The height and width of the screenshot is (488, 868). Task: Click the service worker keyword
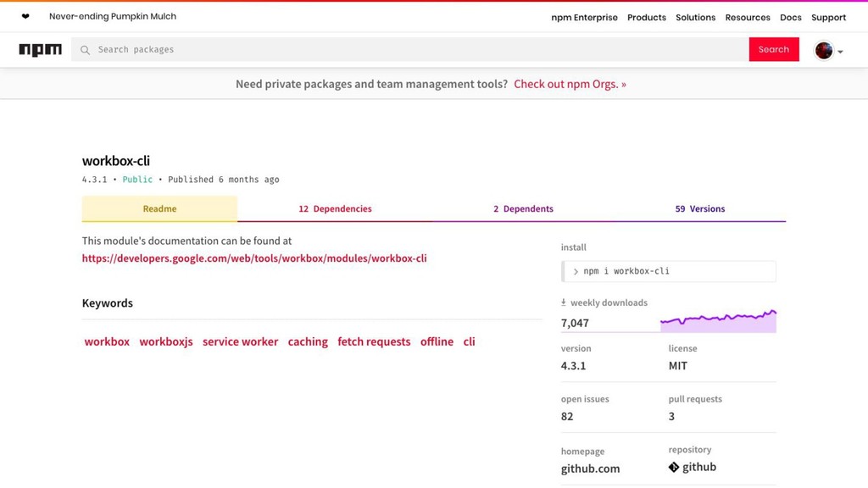(240, 342)
